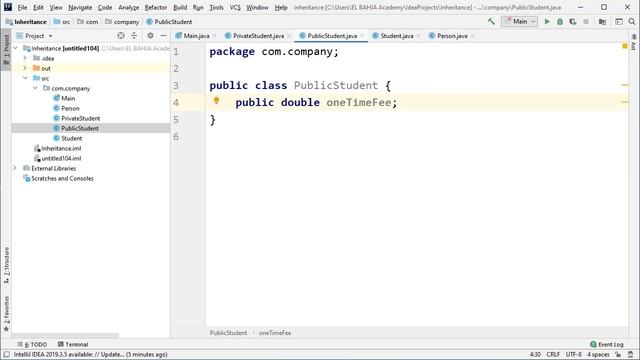Click the locate file target icon
The height and width of the screenshot is (360, 640).
pos(121,36)
